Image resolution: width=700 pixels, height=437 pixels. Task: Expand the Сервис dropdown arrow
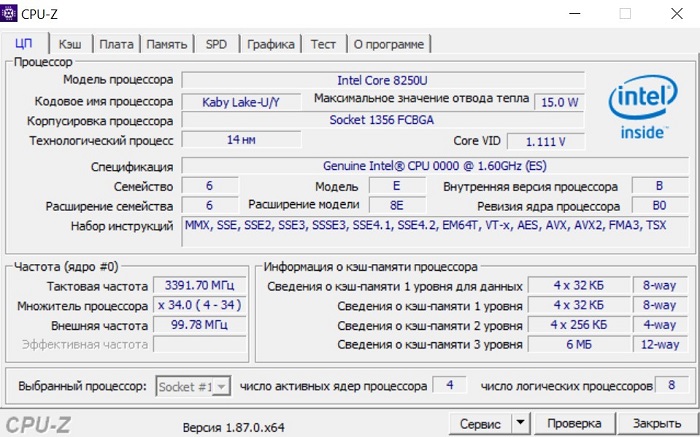click(x=520, y=423)
